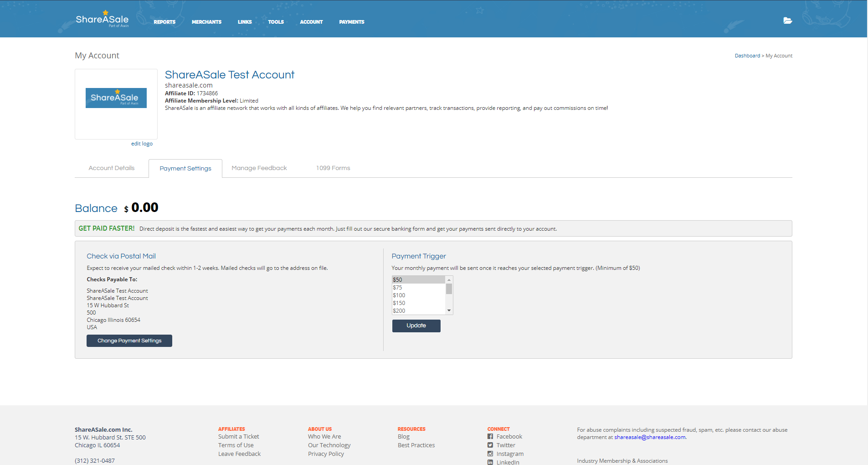
Task: Open the Merchants menu
Action: pos(206,22)
